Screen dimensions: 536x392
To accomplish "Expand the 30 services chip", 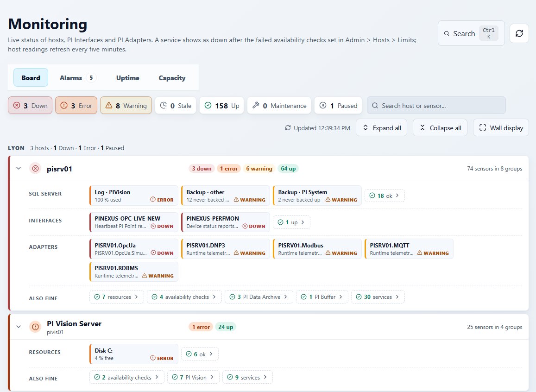I will point(378,297).
